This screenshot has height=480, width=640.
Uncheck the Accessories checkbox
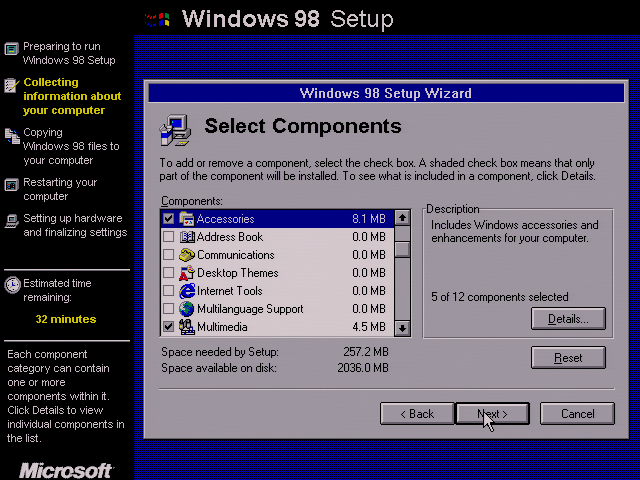click(x=168, y=219)
